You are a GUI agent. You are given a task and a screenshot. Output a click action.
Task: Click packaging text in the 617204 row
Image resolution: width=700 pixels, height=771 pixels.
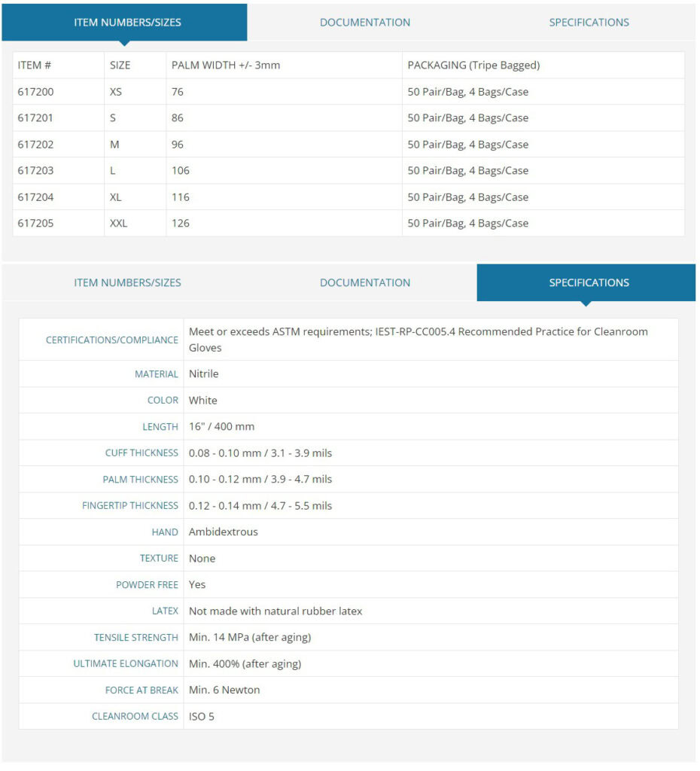coord(468,197)
